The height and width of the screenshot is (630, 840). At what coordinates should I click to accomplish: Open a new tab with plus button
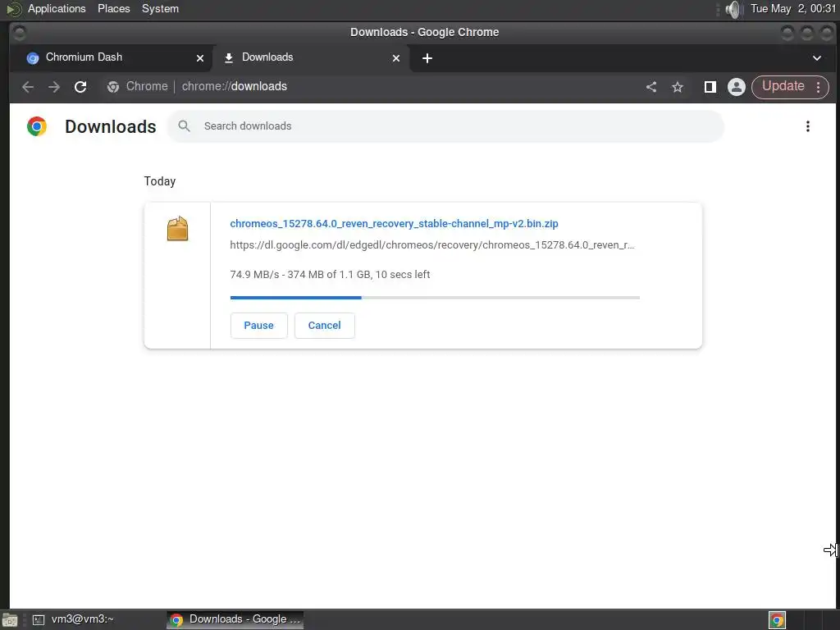point(427,58)
